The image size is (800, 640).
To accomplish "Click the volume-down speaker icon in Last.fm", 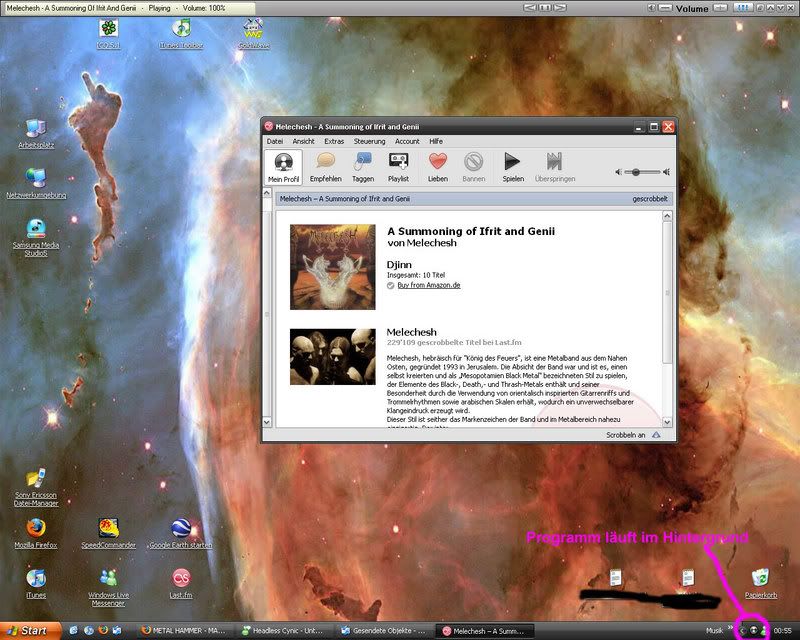I will click(618, 172).
